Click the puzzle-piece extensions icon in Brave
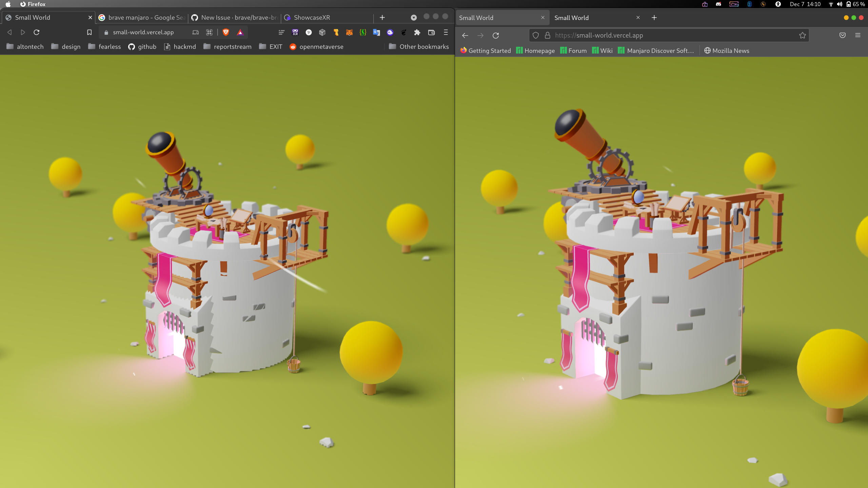This screenshot has height=488, width=868. (417, 32)
